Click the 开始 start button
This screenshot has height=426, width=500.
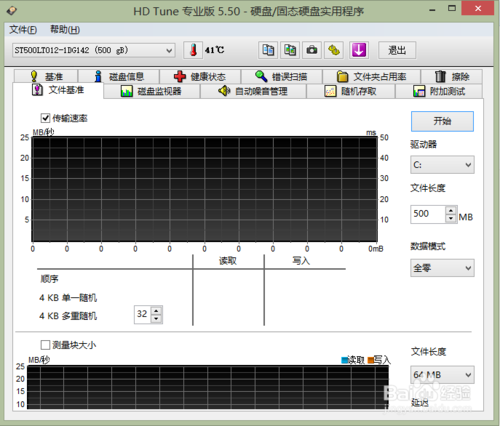[442, 121]
